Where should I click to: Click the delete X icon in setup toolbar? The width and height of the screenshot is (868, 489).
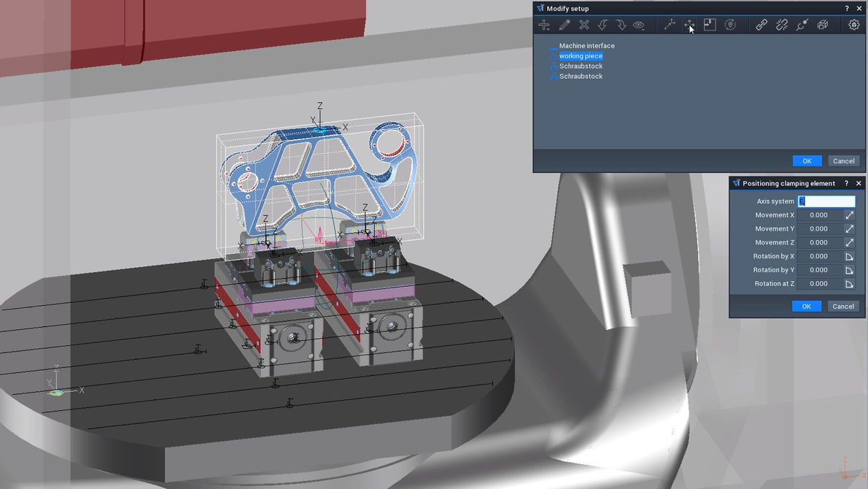point(584,25)
